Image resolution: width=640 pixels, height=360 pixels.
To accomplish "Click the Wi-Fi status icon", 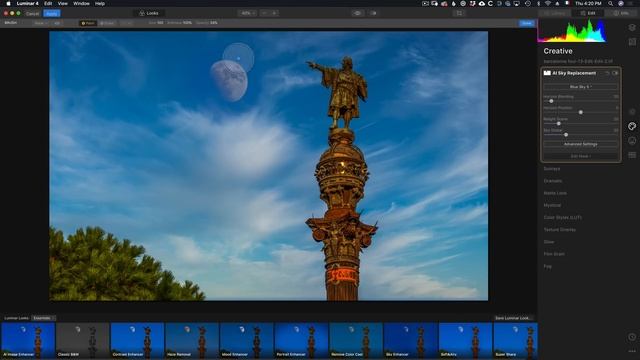I will coord(547,3).
